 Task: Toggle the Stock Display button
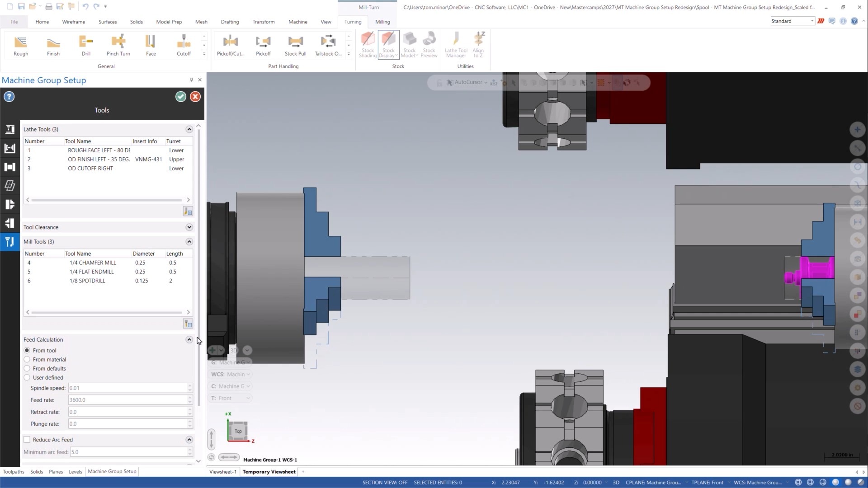[x=388, y=45]
